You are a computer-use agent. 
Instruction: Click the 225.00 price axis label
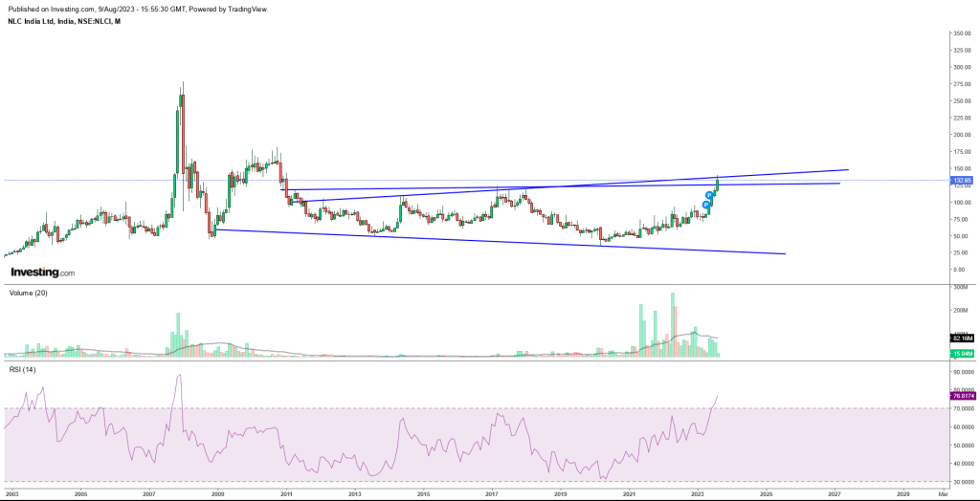[x=962, y=118]
